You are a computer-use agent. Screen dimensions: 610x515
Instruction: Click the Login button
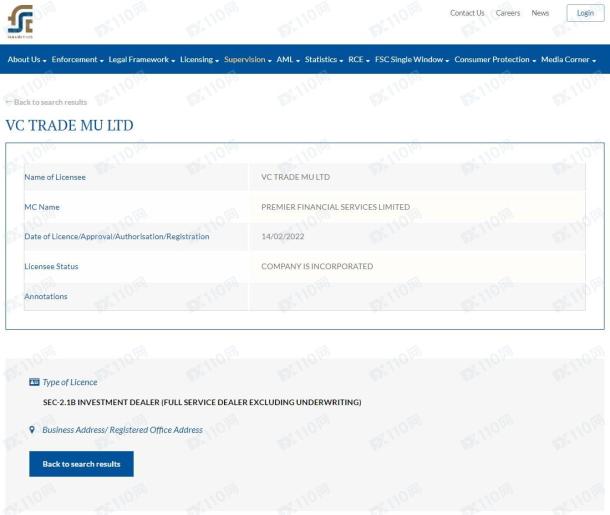(585, 13)
